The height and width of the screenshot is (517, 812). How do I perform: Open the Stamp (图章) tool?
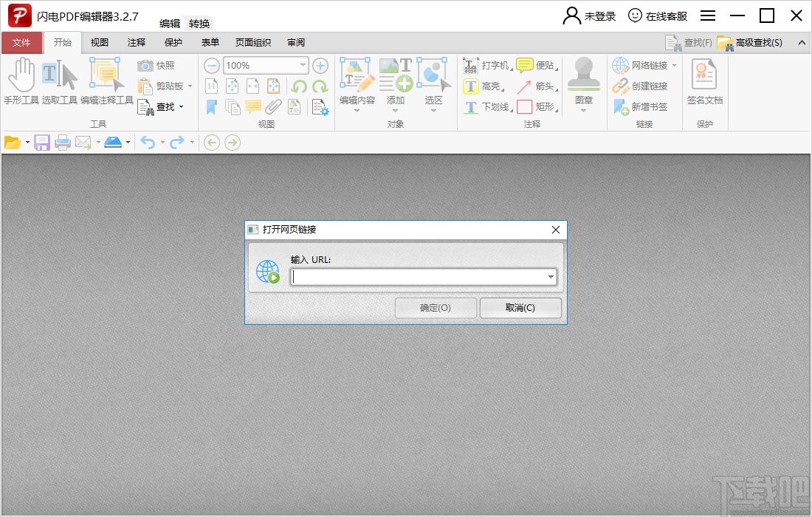tap(584, 84)
